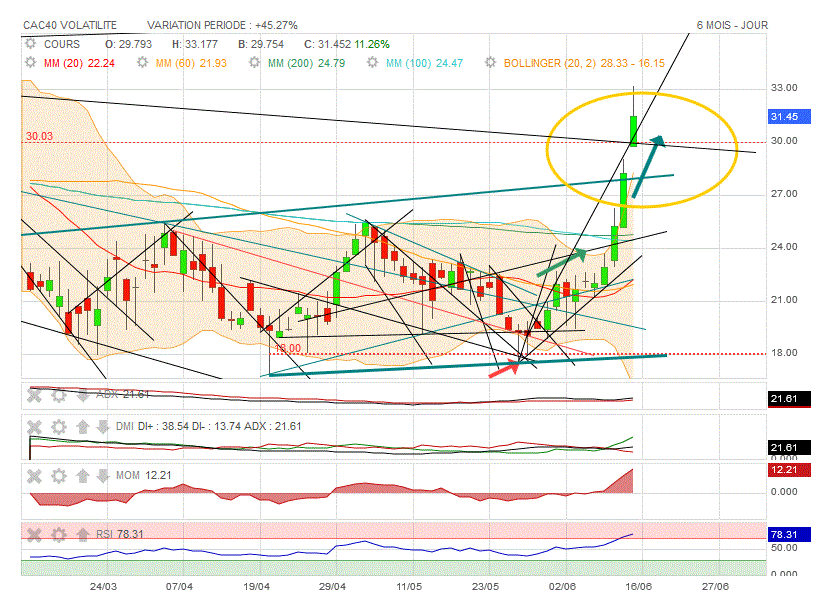This screenshot has width=830, height=604.
Task: Click the CAC40 VOLATILITE chart title
Action: click(70, 25)
